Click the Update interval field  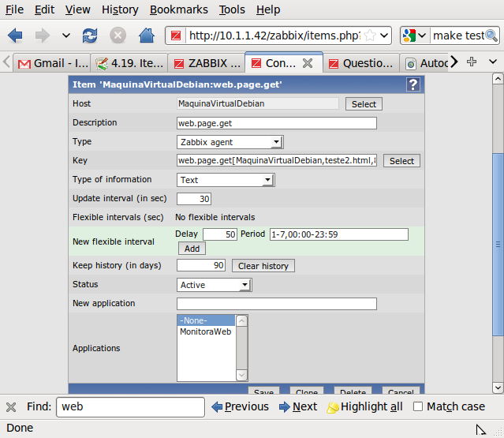pos(194,199)
